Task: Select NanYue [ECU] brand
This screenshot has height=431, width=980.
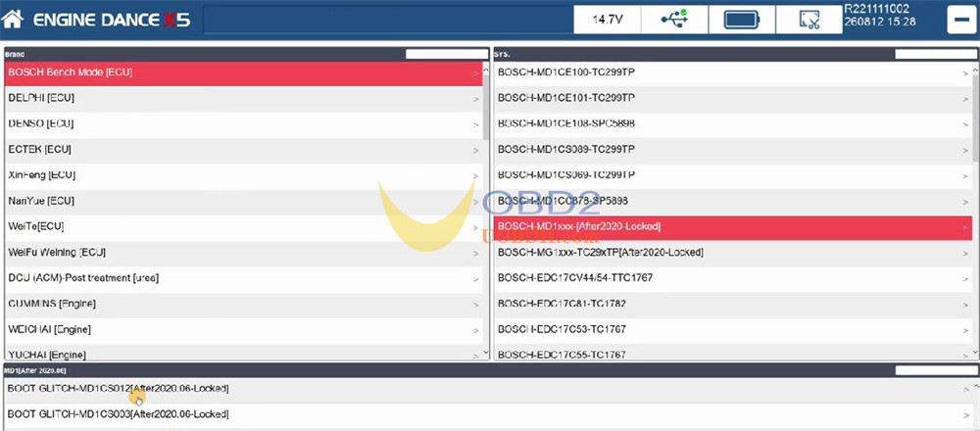Action: 244,201
